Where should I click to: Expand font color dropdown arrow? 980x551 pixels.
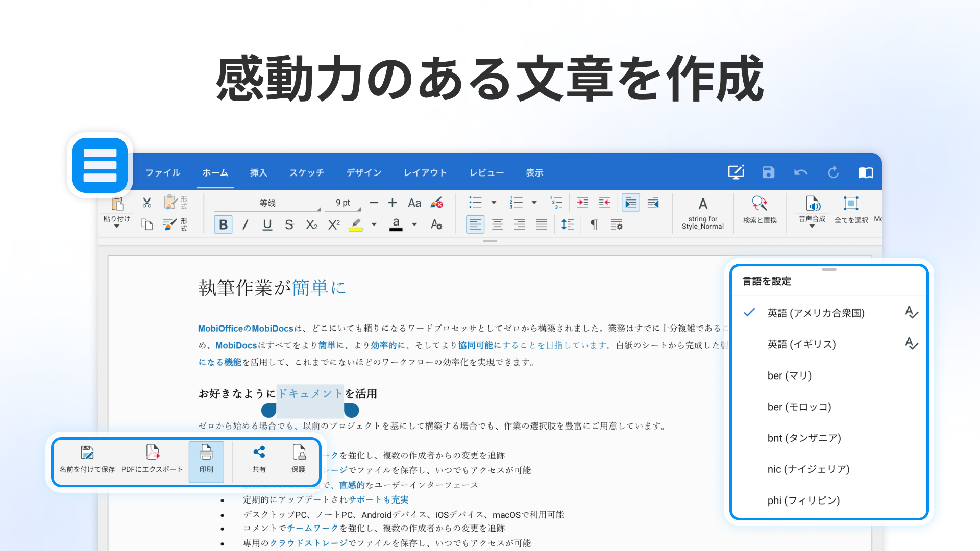414,224
